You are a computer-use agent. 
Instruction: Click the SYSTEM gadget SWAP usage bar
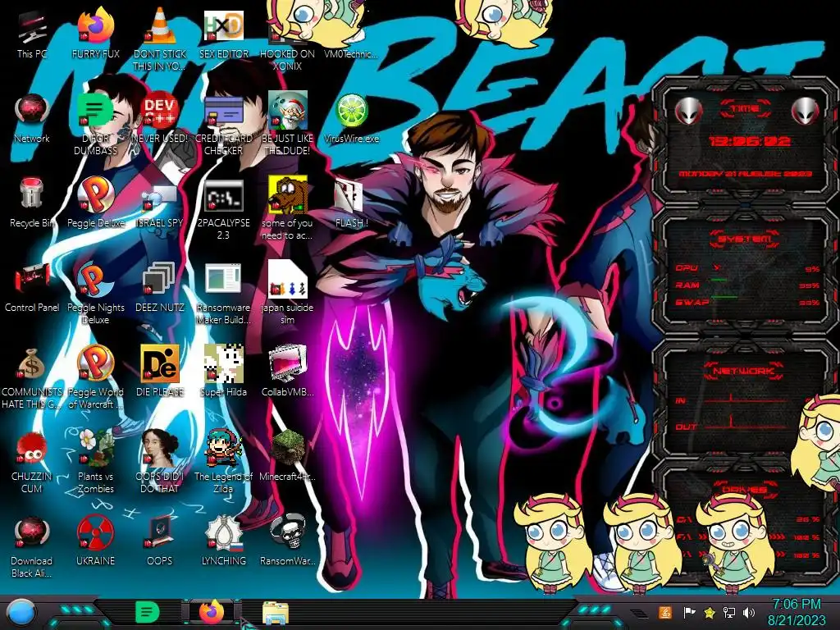pos(746,302)
